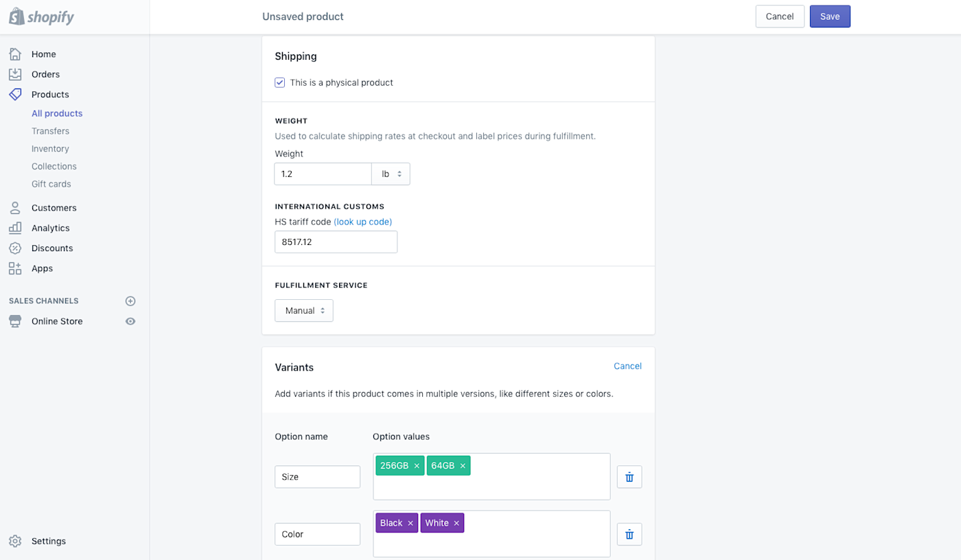Go to Transfers in Products submenu
This screenshot has height=560, width=961.
[x=50, y=131]
